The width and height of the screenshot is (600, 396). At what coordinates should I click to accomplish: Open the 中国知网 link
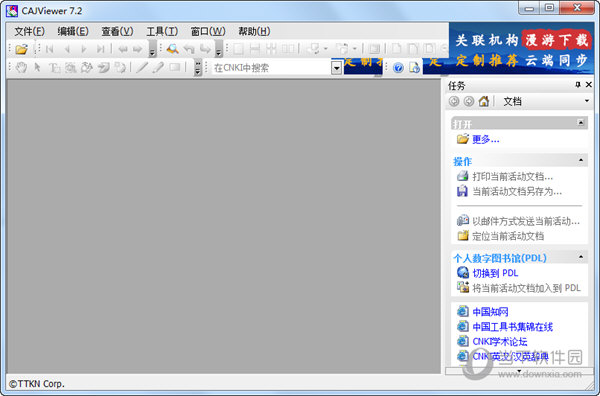pyautogui.click(x=490, y=312)
